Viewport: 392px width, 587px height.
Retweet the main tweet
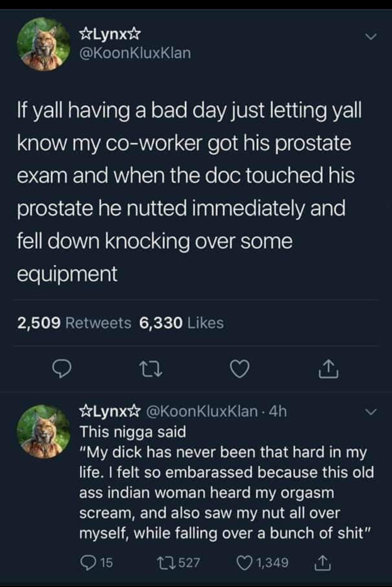click(150, 369)
